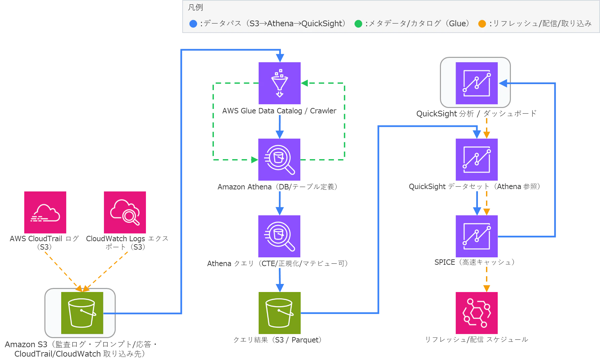Viewport: 600px width, 364px height.
Task: Select the クエリ結果 S3 Parquet bucket icon
Action: (279, 313)
